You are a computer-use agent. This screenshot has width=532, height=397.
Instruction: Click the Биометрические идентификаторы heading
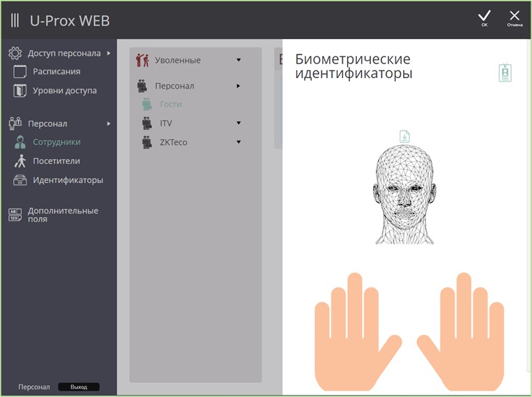pyautogui.click(x=354, y=66)
